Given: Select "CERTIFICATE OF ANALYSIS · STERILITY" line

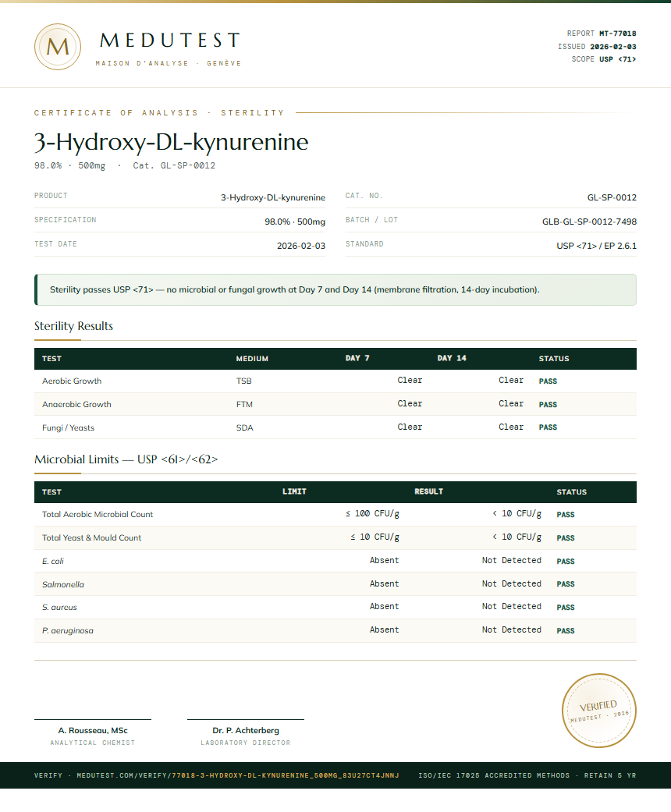Looking at the screenshot, I should click(159, 113).
